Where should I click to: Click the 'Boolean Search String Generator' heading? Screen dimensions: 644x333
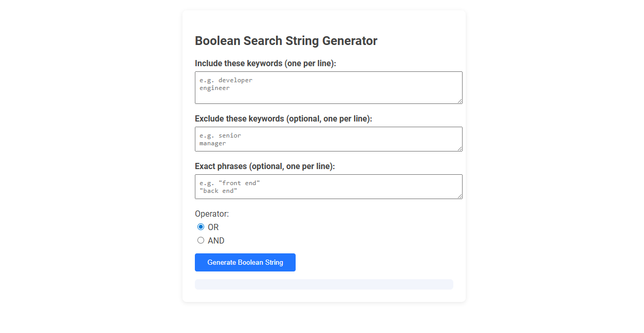click(x=286, y=40)
